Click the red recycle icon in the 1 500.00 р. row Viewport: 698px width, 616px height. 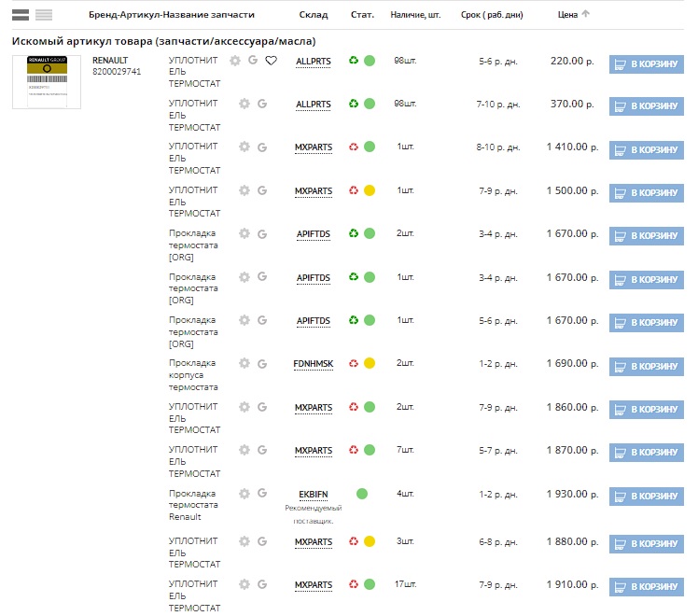(354, 191)
